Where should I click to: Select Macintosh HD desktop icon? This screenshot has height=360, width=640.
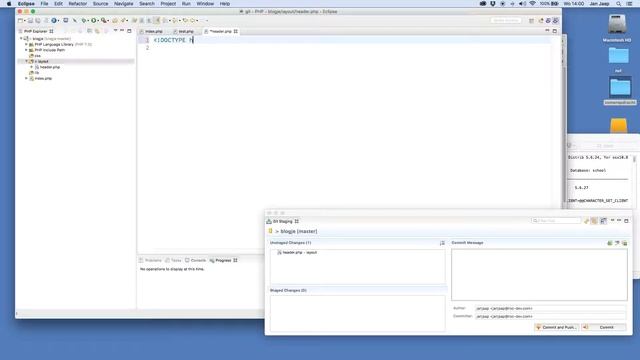617,28
